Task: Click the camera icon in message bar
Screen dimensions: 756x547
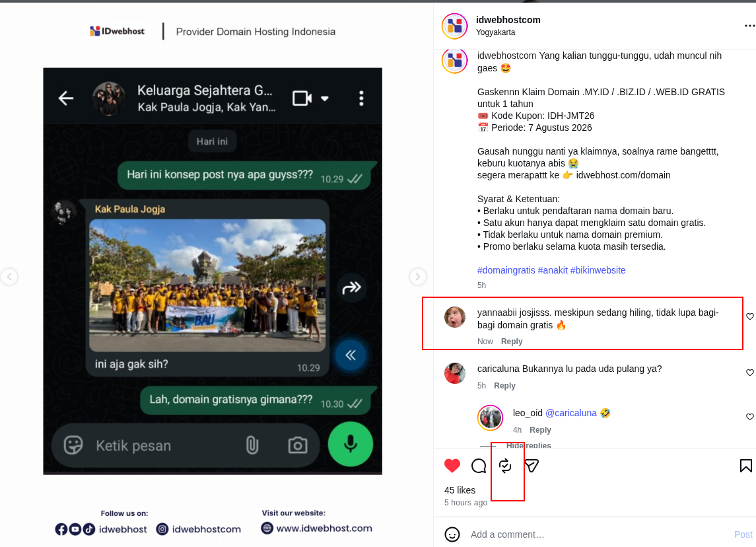Action: coord(298,445)
